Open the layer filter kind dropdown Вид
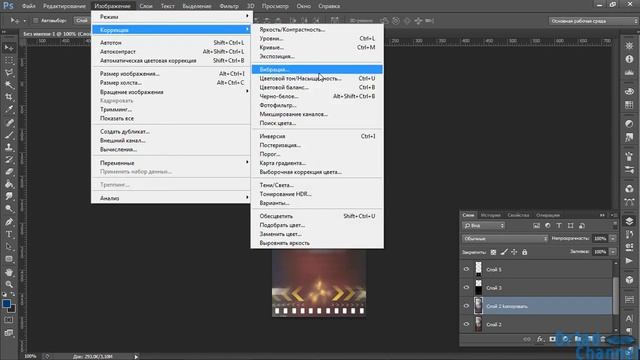640x360 pixels. pos(484,225)
